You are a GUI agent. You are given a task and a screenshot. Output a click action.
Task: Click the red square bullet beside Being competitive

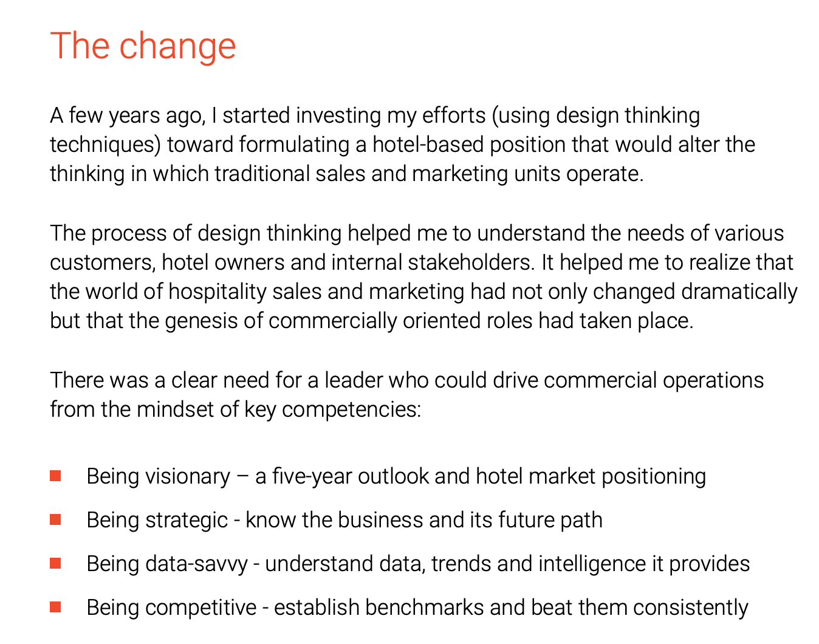tap(55, 608)
